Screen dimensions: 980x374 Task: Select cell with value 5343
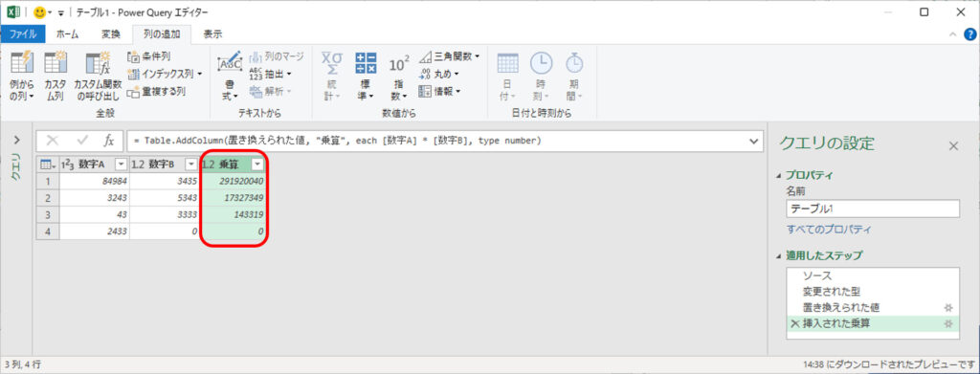click(x=165, y=197)
